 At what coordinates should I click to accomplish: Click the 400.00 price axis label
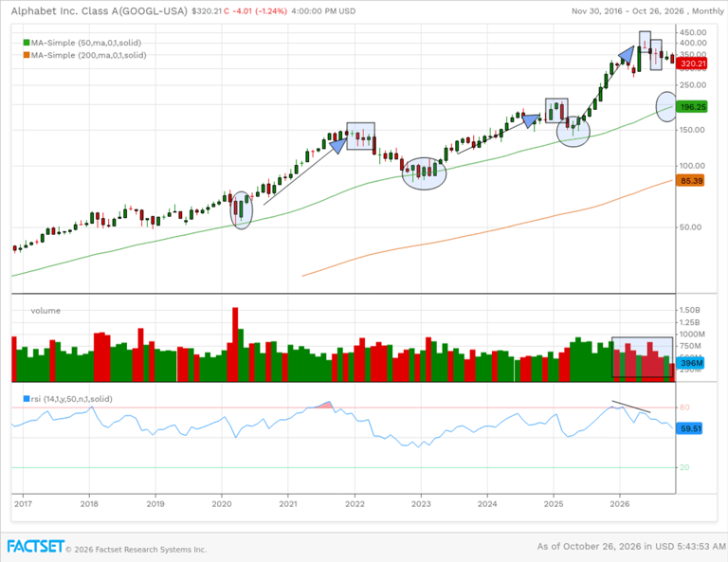[693, 44]
